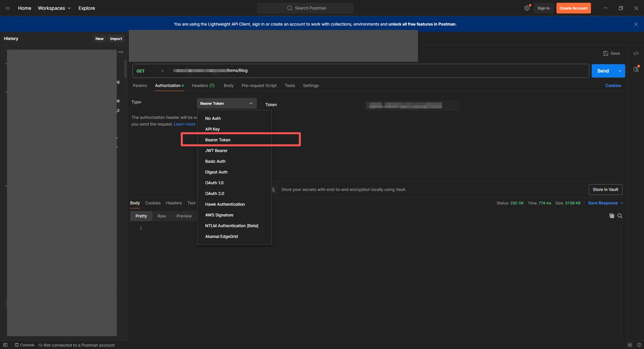Screen dimensions: 644x349
Task: Click the not connected cloud status
Action: click(76, 345)
